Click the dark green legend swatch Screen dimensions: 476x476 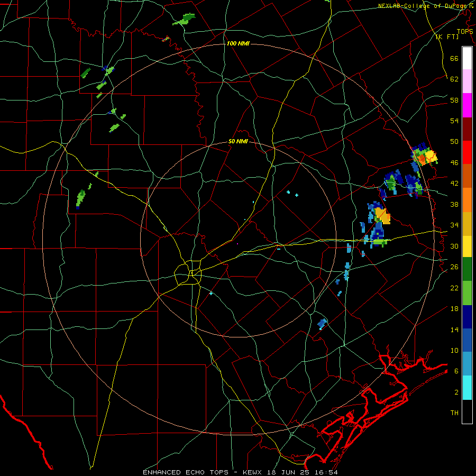(467, 269)
